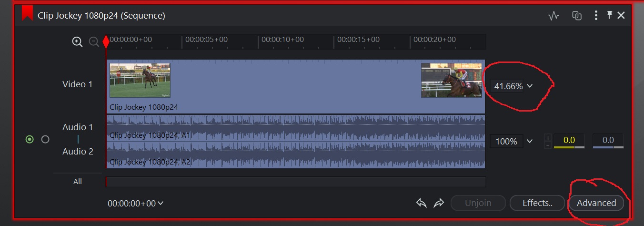Click the Unjoin button
Image resolution: width=644 pixels, height=226 pixels.
(478, 203)
